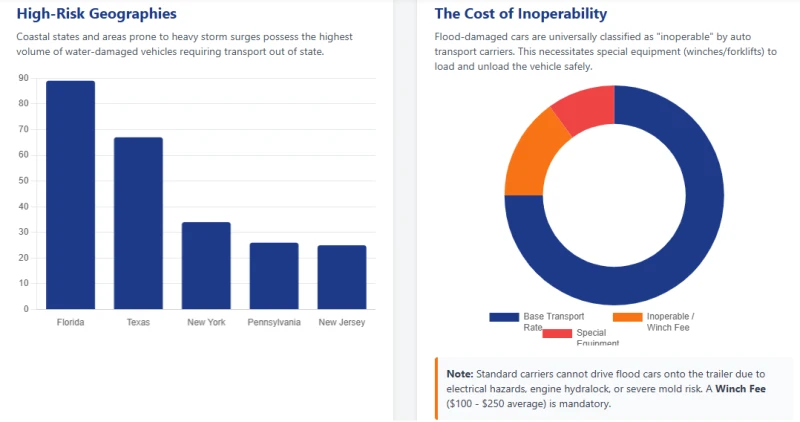Click the New Jersey bar
The image size is (800, 422).
[x=342, y=277]
